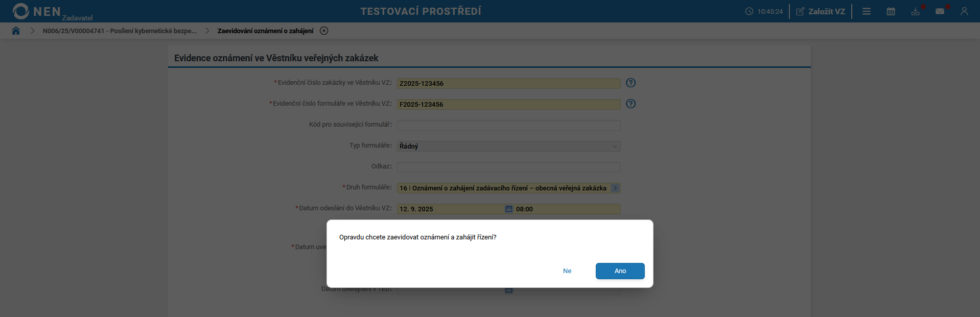
Task: Go to home via house icon
Action: pyautogui.click(x=16, y=31)
